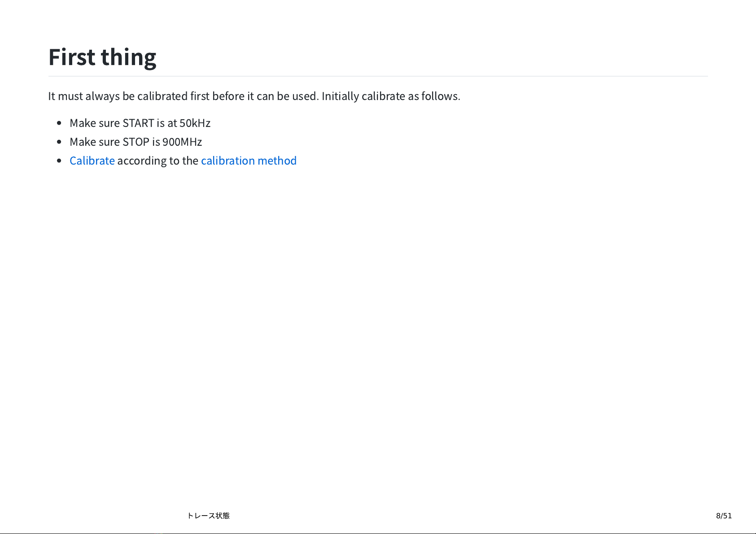This screenshot has width=756, height=534.
Task: Open the blue Calibrate link
Action: coord(92,161)
